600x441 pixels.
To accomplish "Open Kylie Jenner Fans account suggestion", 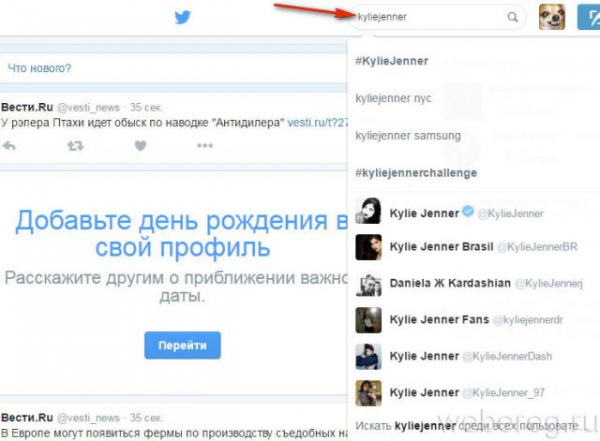I will tap(474, 320).
